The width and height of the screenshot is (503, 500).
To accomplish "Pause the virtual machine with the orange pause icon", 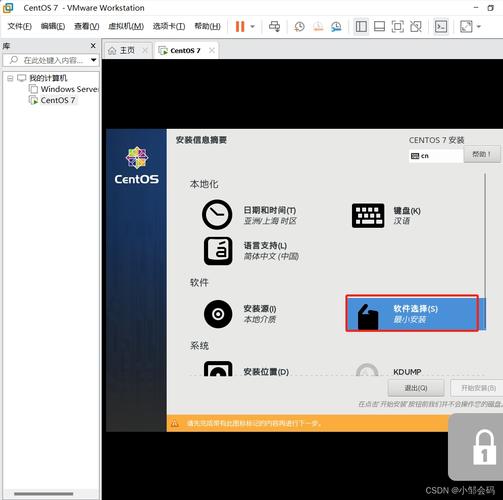I will coord(240,26).
